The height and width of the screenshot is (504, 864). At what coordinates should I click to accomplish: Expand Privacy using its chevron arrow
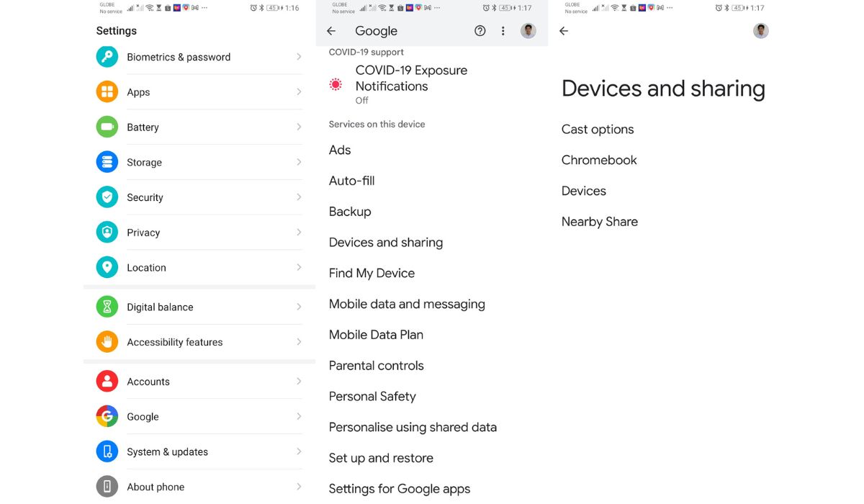tap(299, 232)
